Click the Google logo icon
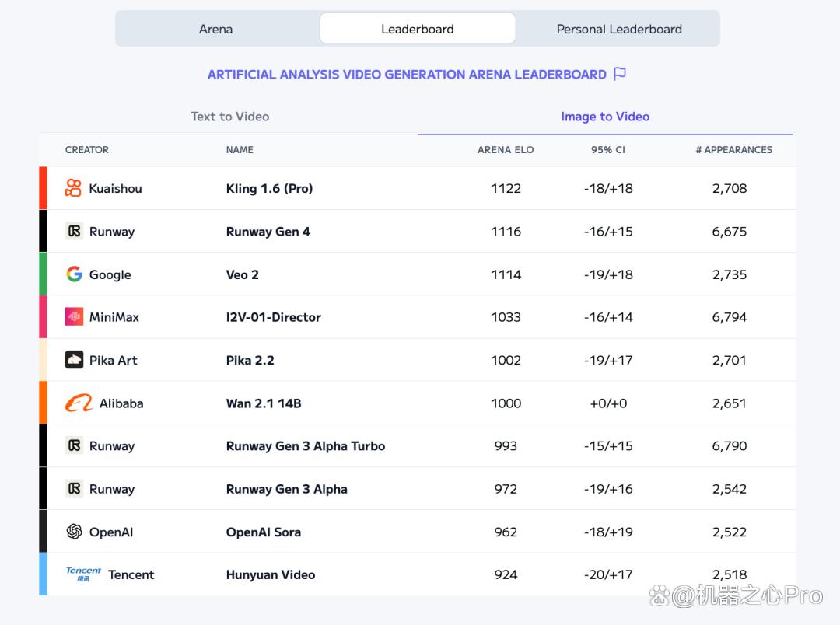 (x=74, y=274)
